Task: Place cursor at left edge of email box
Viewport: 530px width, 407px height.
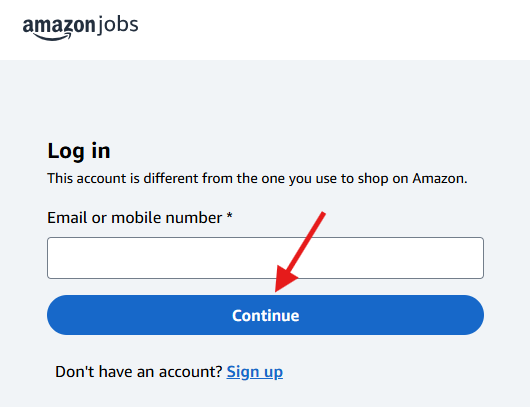Action: (x=54, y=258)
